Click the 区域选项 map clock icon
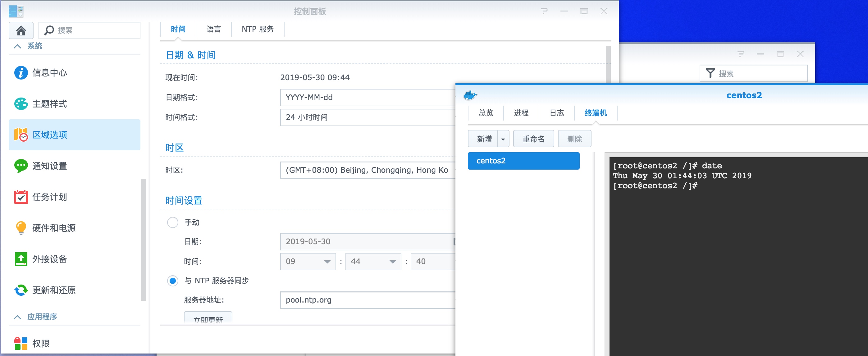The height and width of the screenshot is (356, 868). 21,135
